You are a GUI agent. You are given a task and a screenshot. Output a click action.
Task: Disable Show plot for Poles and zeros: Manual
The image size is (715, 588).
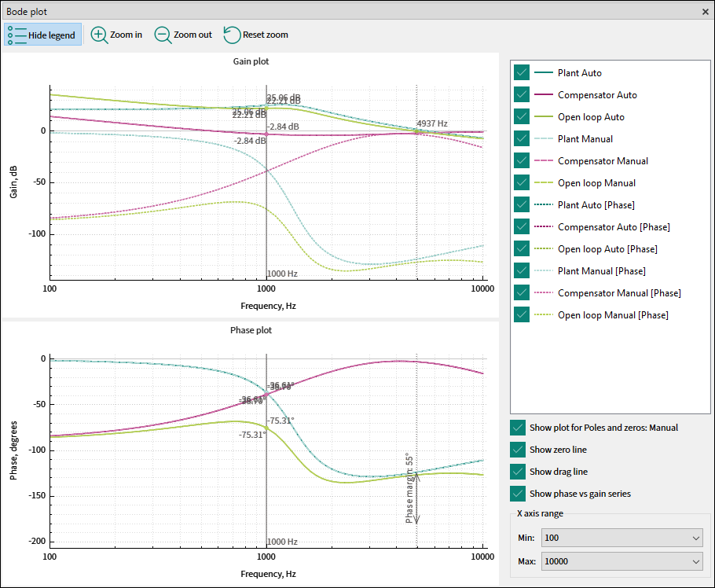coord(518,428)
